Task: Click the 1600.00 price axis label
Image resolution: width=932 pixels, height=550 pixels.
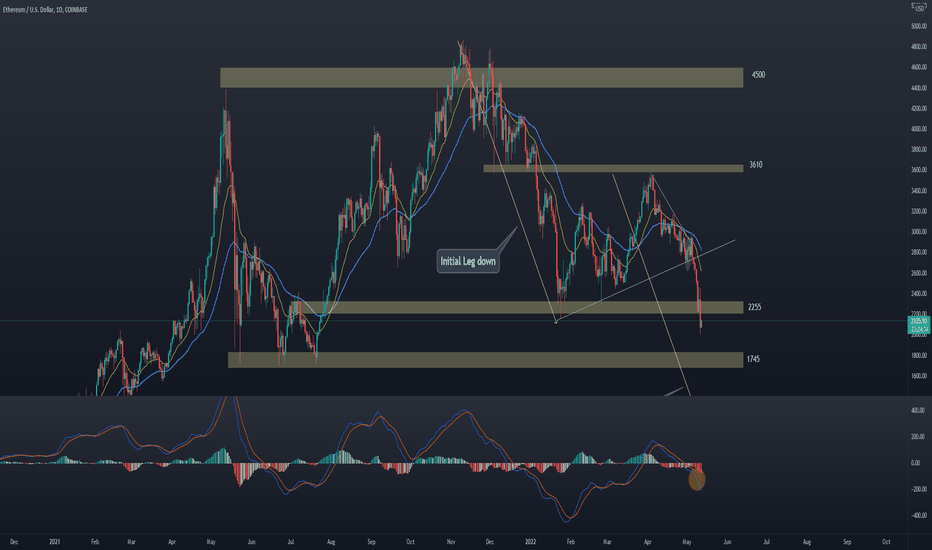Action: (918, 376)
